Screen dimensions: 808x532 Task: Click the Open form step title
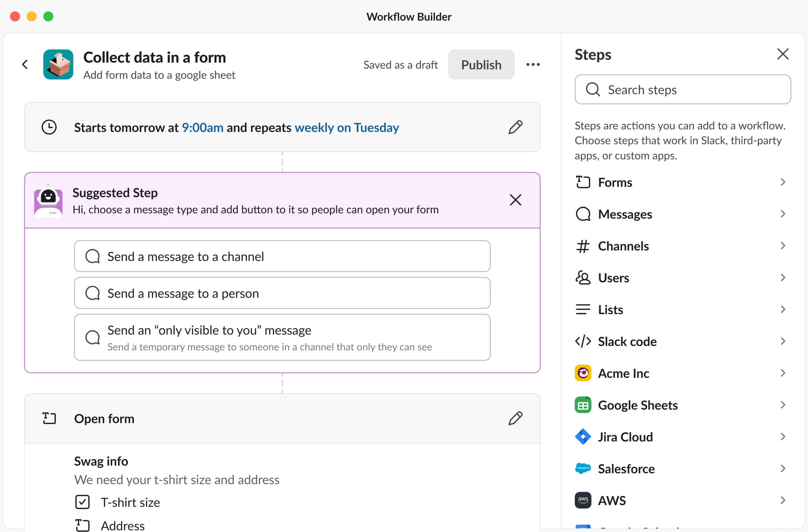point(104,419)
